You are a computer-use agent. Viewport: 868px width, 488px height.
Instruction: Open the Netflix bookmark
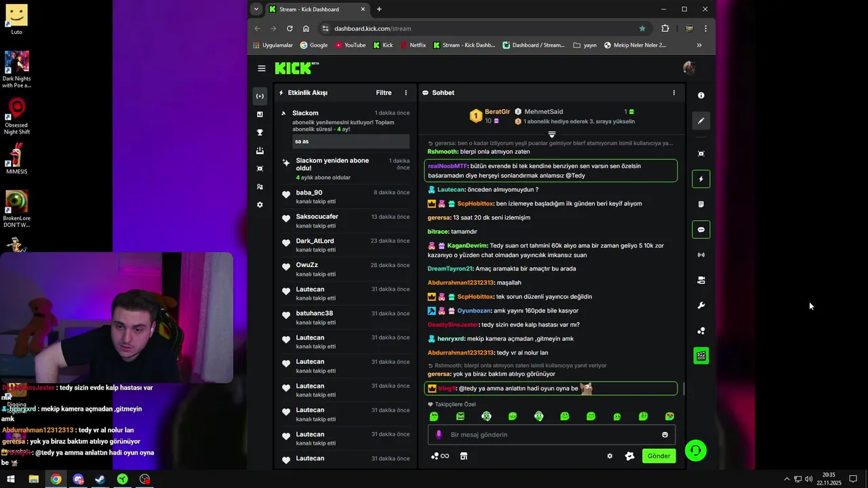(x=413, y=45)
